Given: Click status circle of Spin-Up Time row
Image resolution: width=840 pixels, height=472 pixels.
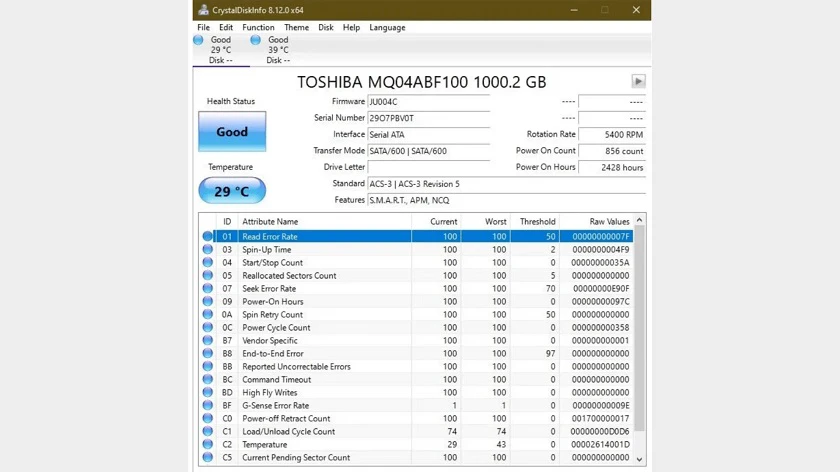Looking at the screenshot, I should [x=207, y=249].
